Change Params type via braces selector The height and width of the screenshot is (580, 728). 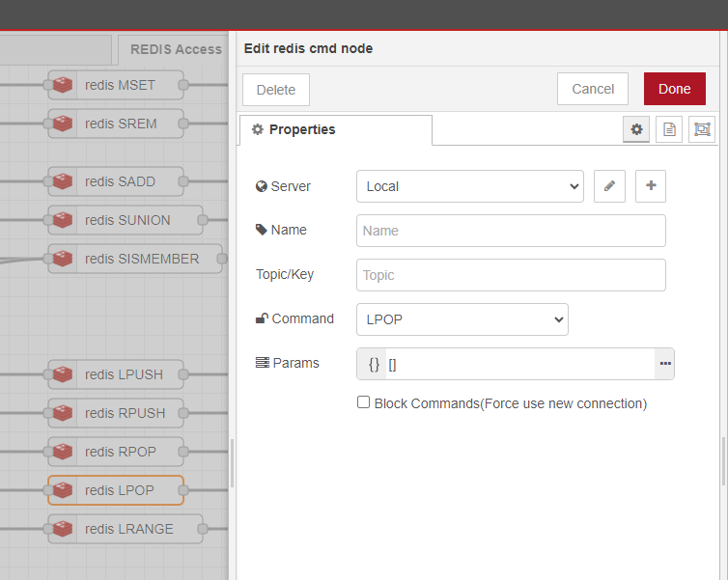[374, 364]
